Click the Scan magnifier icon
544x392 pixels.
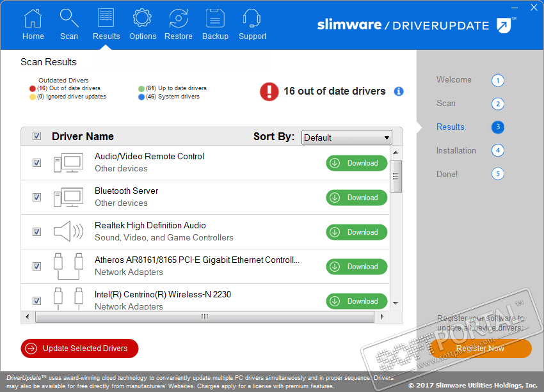[x=69, y=18]
